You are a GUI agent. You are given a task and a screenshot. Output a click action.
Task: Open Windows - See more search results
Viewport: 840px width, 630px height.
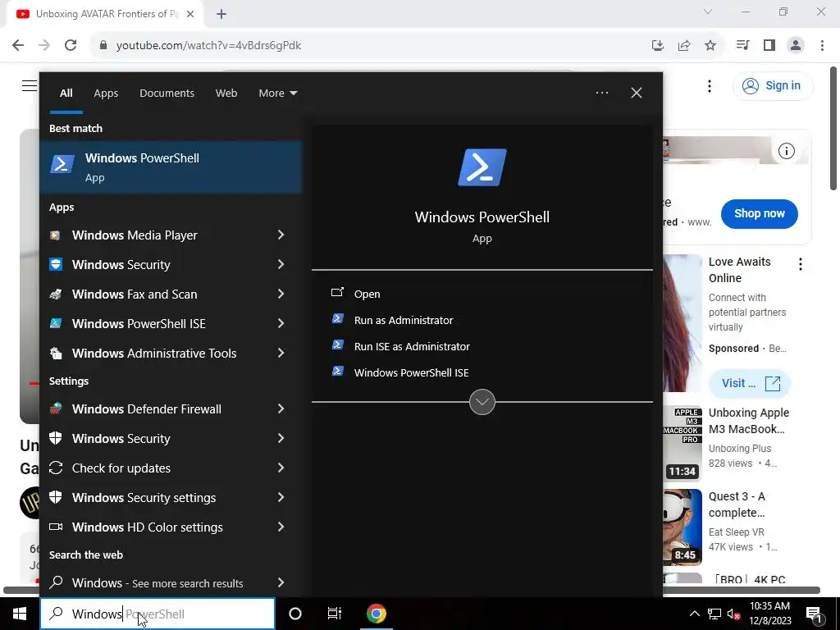[x=171, y=583]
